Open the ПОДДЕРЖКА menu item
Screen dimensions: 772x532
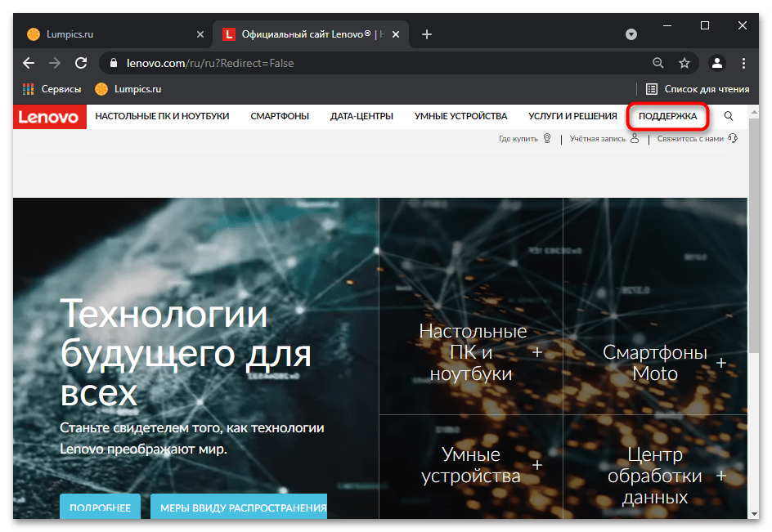click(667, 116)
